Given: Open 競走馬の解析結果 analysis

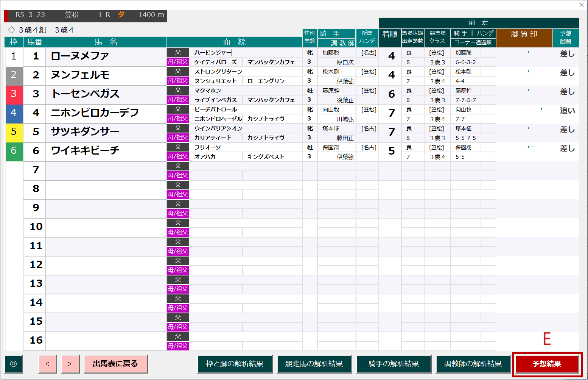Looking at the screenshot, I should tap(314, 364).
